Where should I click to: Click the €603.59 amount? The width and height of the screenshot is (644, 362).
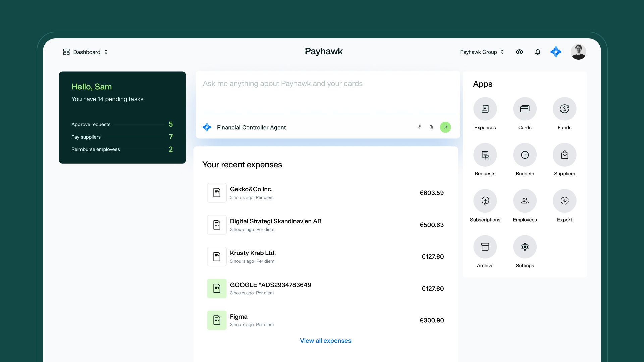tap(431, 193)
